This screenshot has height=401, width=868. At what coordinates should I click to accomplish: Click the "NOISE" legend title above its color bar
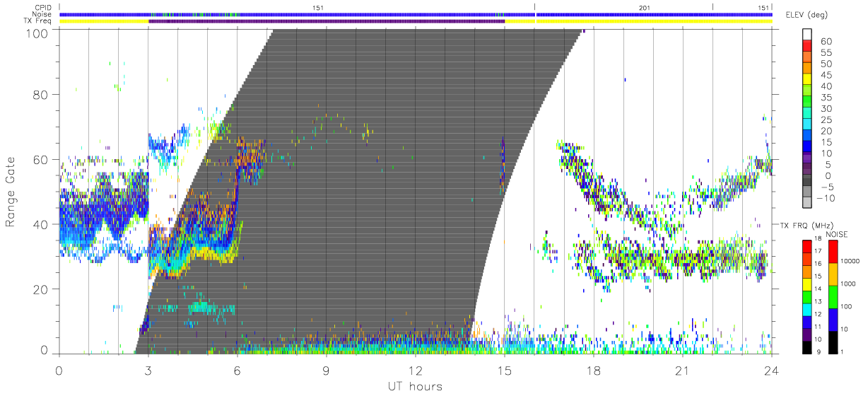pos(838,234)
